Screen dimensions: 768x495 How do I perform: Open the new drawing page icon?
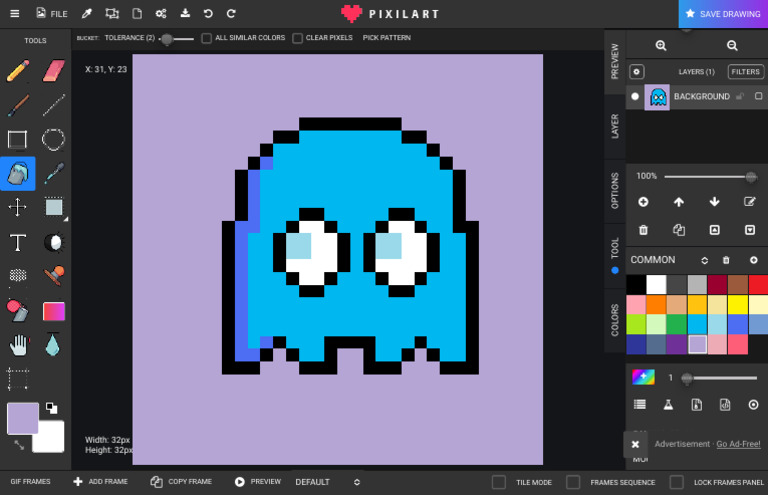pos(137,13)
